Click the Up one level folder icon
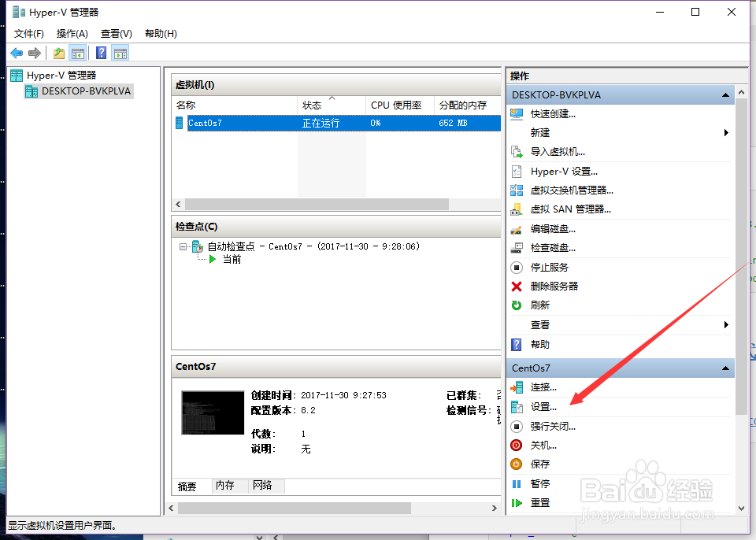Image resolution: width=756 pixels, height=540 pixels. (x=59, y=53)
